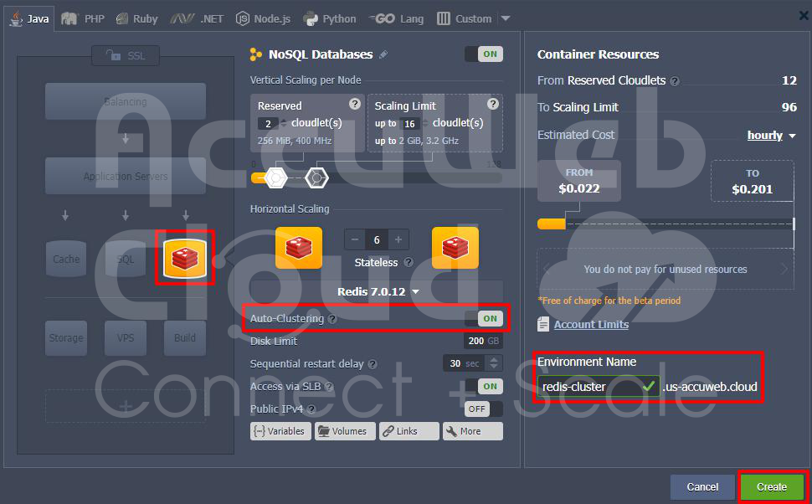Open the Redis 7.0.12 version dropdown

[378, 291]
